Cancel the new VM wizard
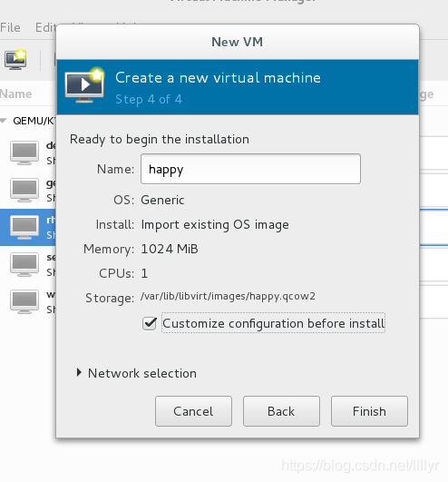 point(193,411)
